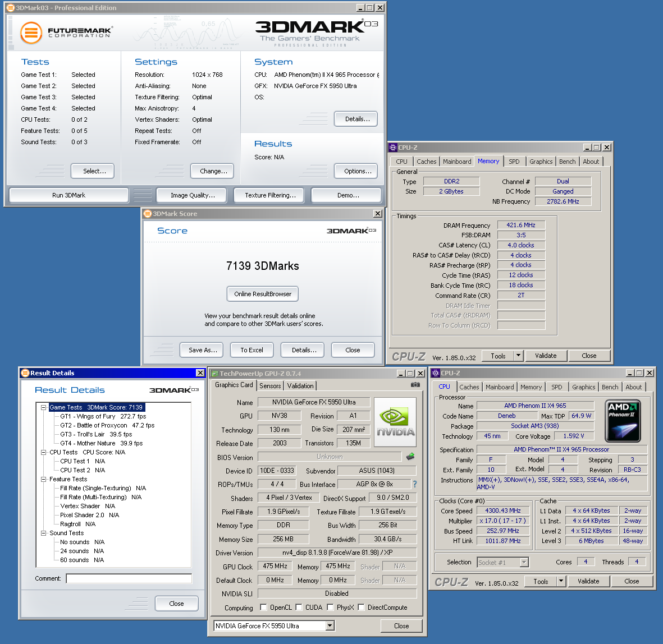Screen dimensions: 663x644
Task: Click the lower CPU-Z window title icon
Action: tap(436, 373)
